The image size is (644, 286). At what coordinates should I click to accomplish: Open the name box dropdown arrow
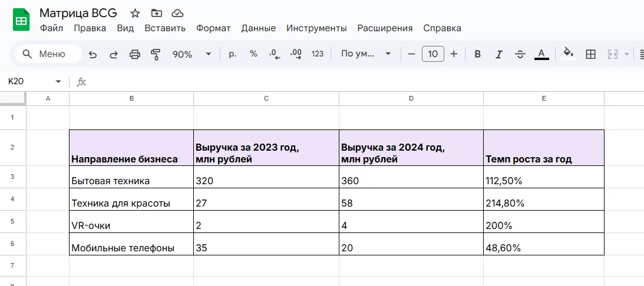[x=58, y=82]
